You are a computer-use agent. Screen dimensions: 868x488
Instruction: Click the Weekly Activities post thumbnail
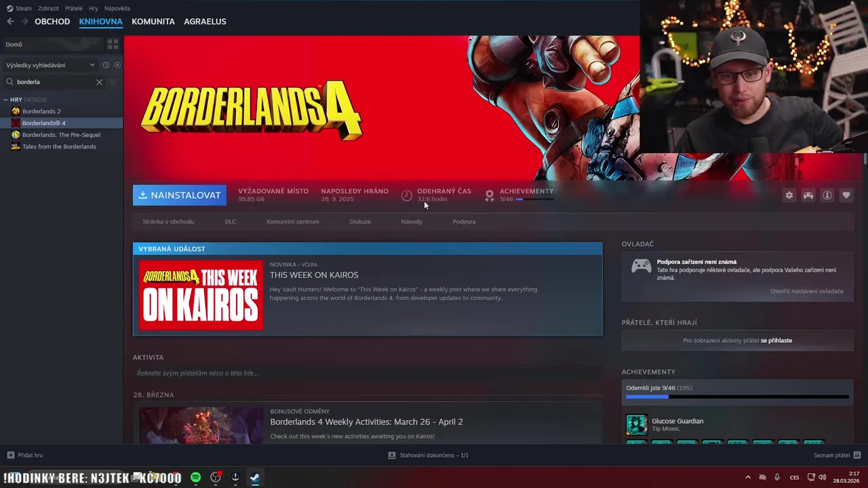[201, 426]
